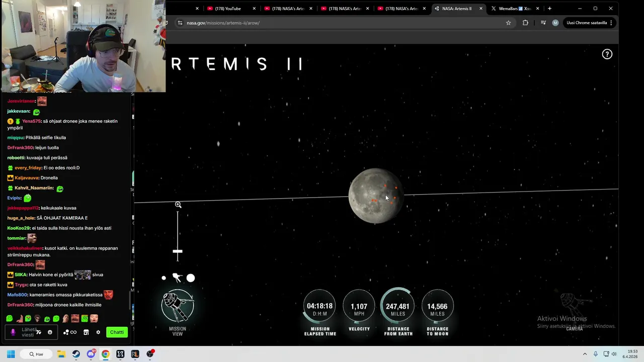Screen dimensions: 644x362
Task: Click the zoom magnifier icon above slider
Action: point(178,205)
